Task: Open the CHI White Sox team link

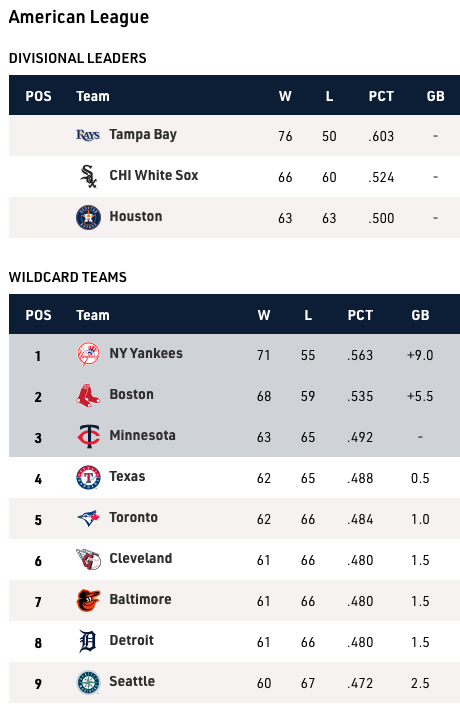Action: 154,175
